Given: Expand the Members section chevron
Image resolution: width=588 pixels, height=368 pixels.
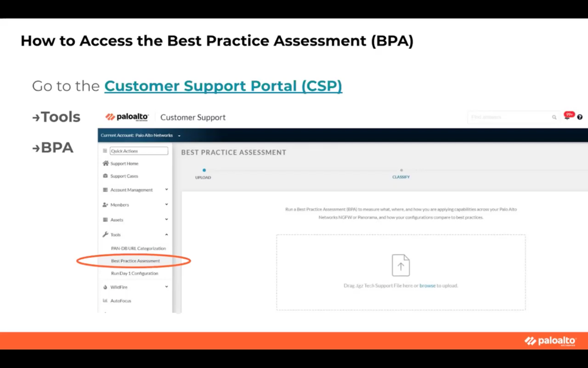Looking at the screenshot, I should tap(167, 205).
